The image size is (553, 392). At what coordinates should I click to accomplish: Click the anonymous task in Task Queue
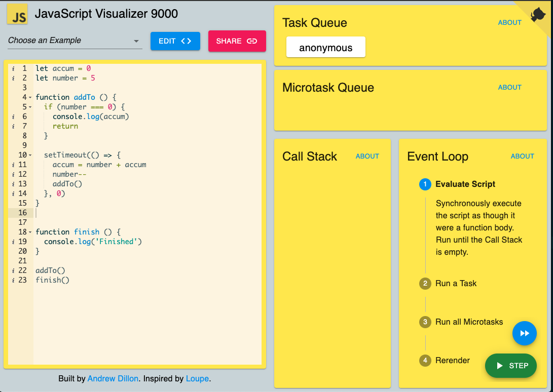(326, 47)
